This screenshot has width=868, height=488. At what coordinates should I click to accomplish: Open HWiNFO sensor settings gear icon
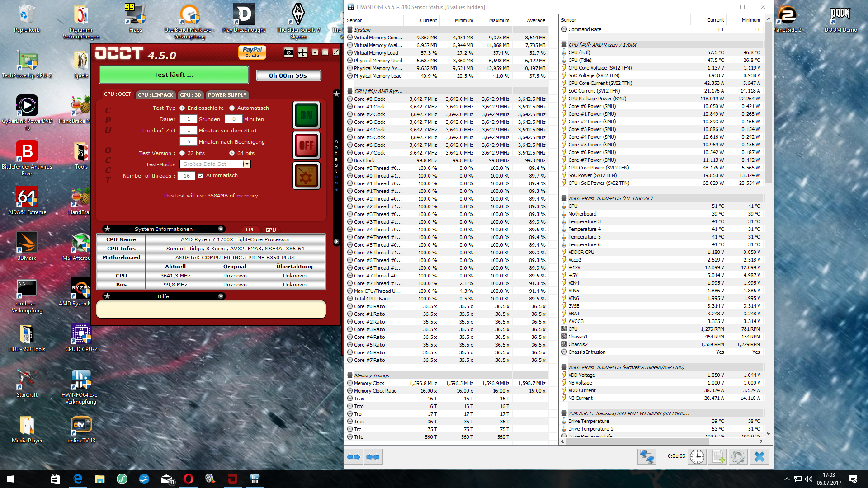(x=738, y=457)
